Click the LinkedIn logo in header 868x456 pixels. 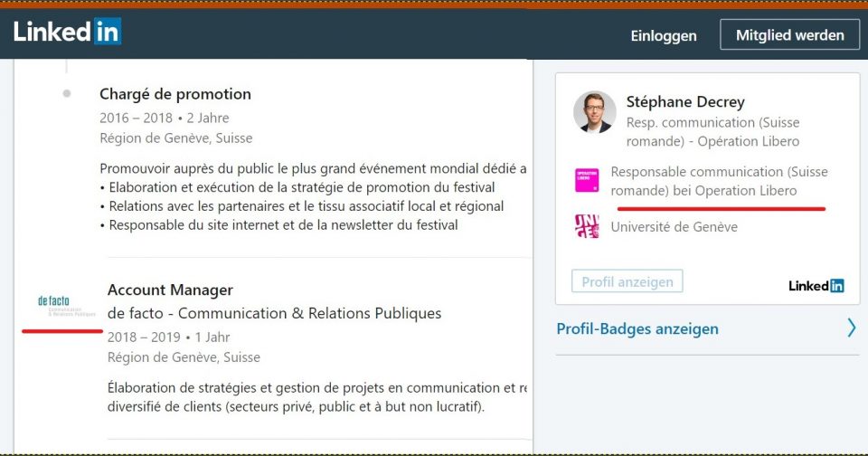tap(67, 33)
